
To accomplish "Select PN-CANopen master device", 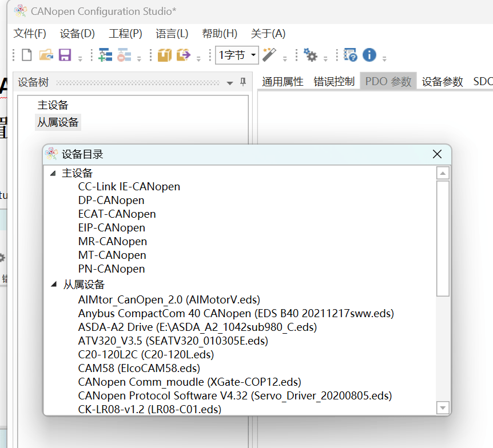I will (112, 269).
